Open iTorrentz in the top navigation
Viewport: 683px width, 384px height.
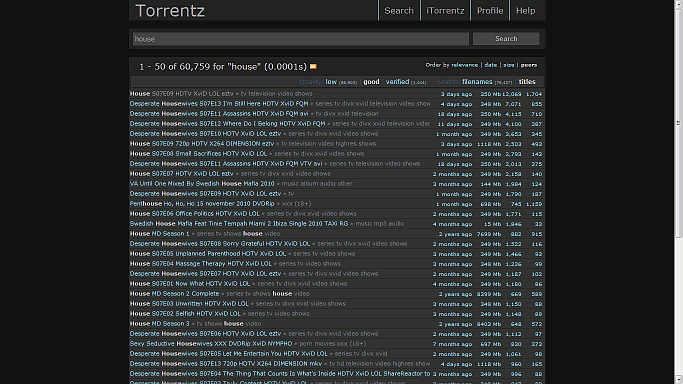pyautogui.click(x=445, y=10)
